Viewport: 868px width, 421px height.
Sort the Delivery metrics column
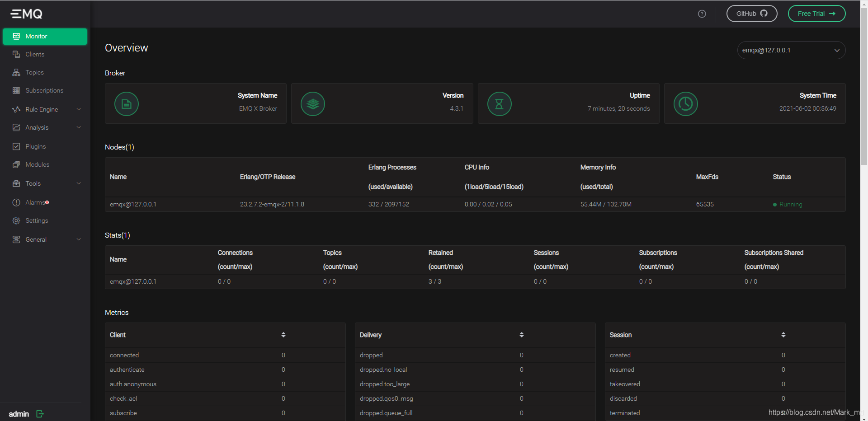[x=522, y=335]
